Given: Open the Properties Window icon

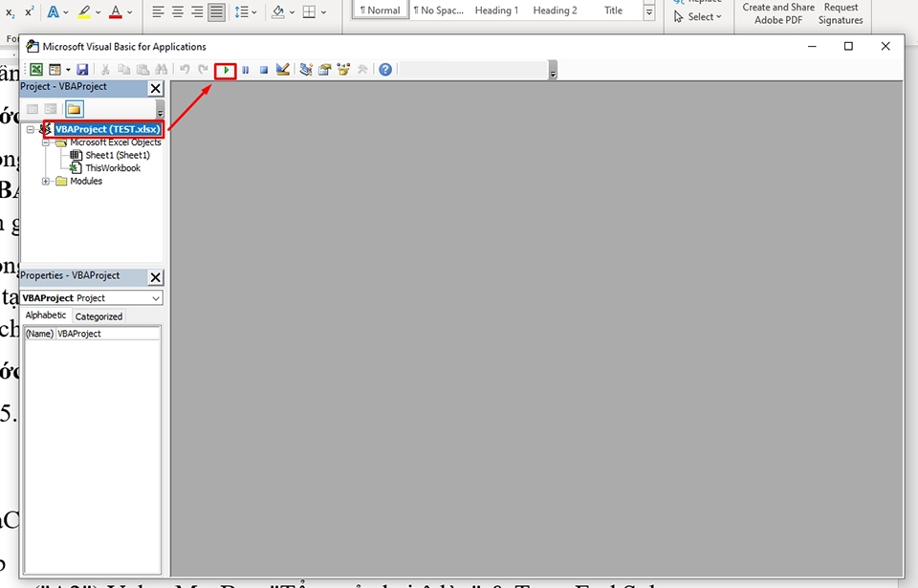Looking at the screenshot, I should click(x=324, y=70).
